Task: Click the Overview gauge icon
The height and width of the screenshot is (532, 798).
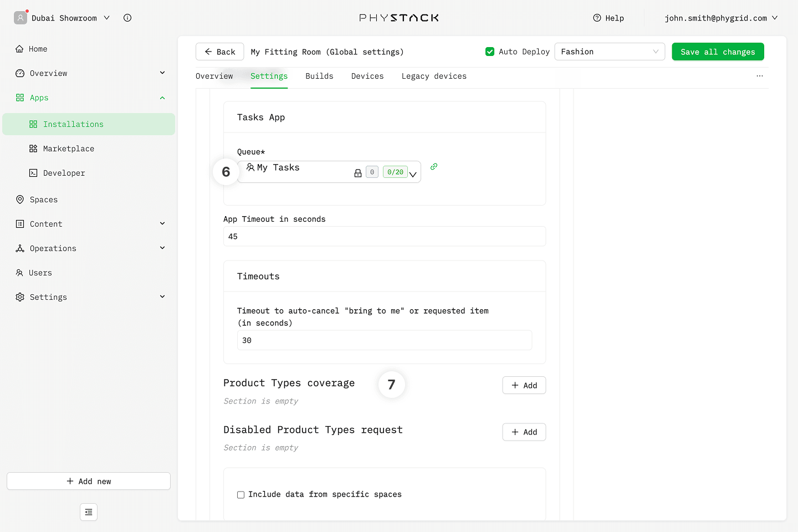Action: [x=20, y=73]
